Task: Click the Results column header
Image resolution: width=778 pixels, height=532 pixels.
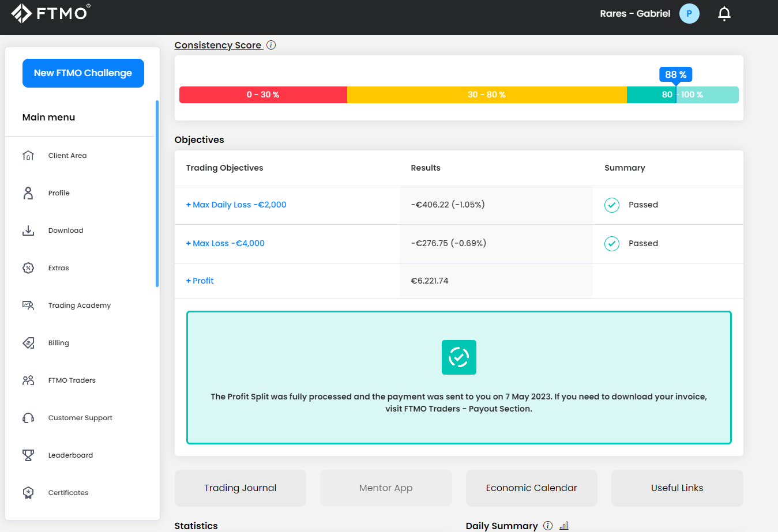Action: (x=426, y=168)
